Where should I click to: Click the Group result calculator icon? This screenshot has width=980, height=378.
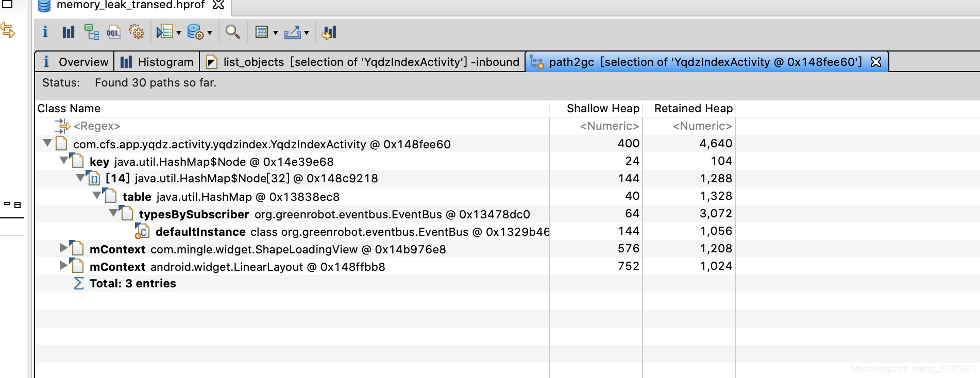pyautogui.click(x=262, y=32)
